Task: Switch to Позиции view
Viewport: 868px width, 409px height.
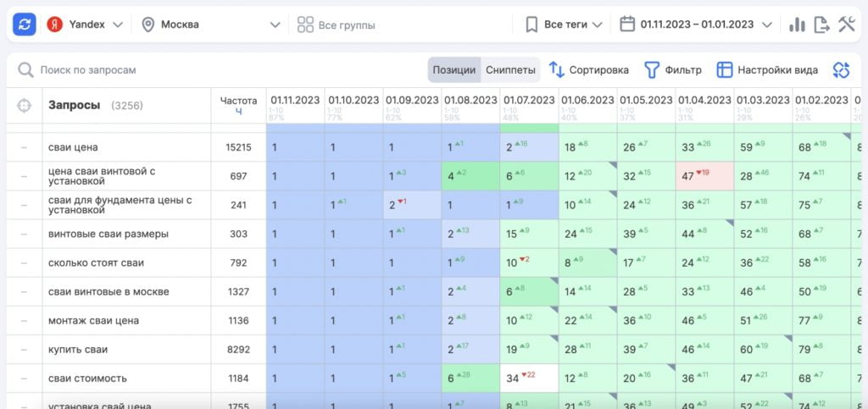Action: point(453,70)
